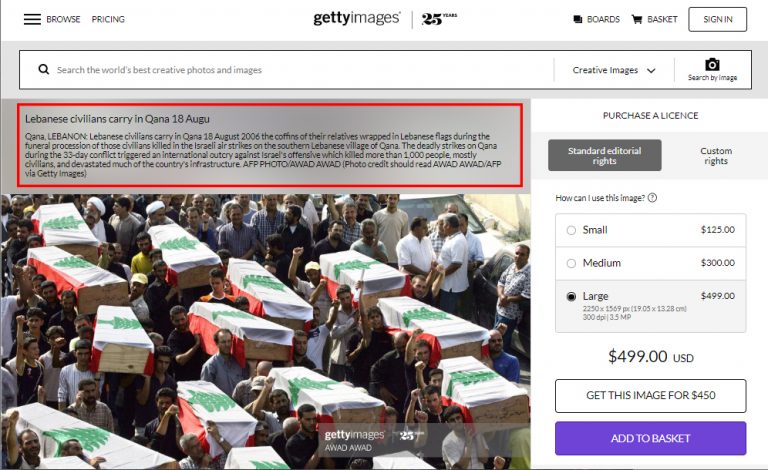
Task: Click the Sign In button
Action: point(718,19)
